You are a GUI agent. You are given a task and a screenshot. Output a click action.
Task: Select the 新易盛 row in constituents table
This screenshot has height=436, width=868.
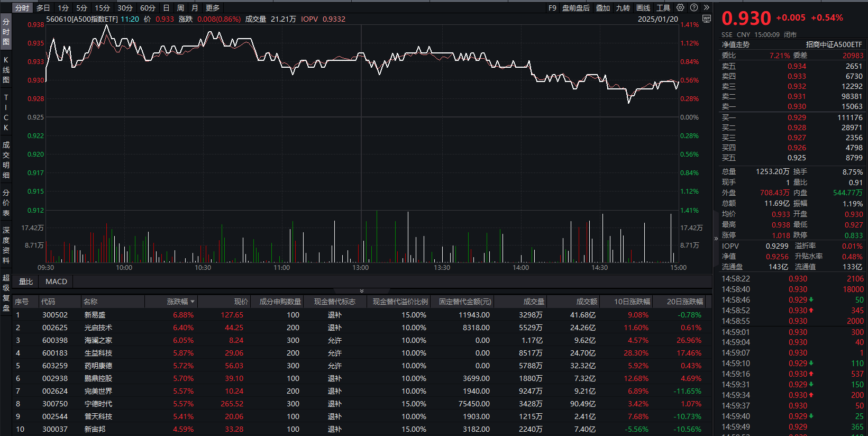pos(95,315)
